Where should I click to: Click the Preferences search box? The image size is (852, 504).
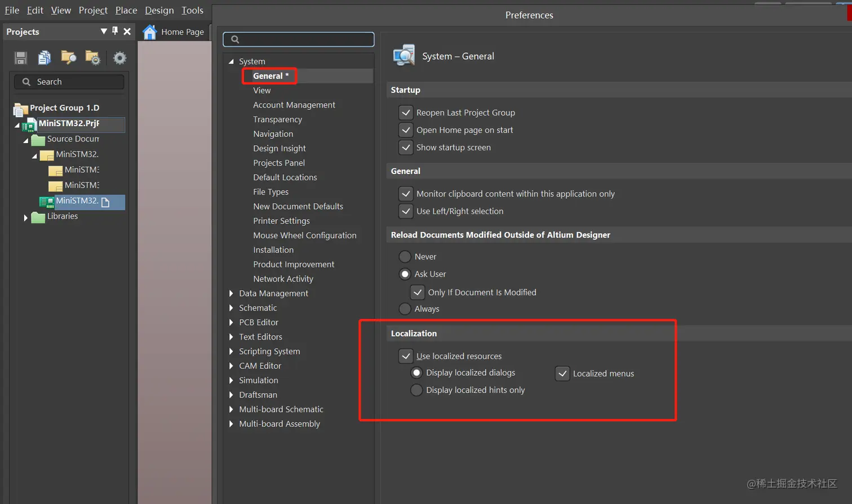point(299,39)
